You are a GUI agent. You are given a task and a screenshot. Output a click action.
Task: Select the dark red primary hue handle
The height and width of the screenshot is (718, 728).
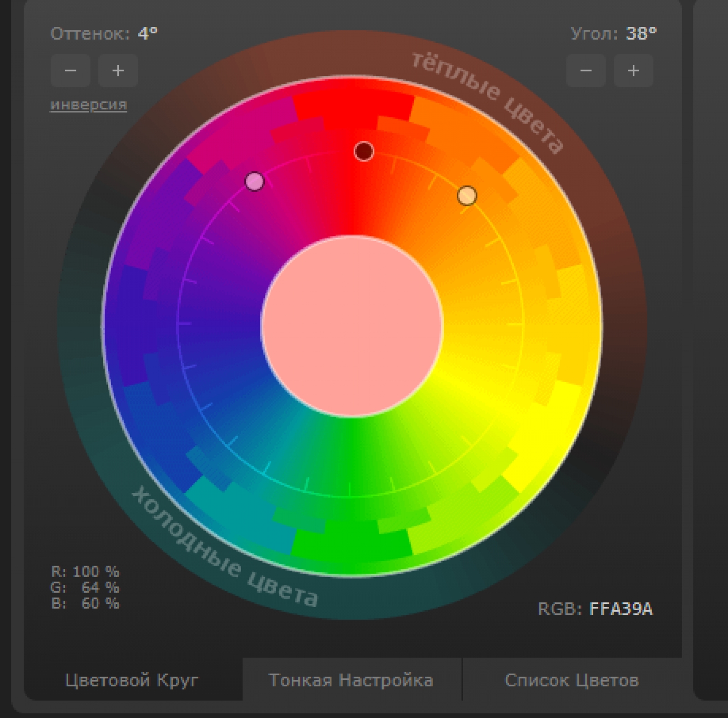pyautogui.click(x=364, y=151)
